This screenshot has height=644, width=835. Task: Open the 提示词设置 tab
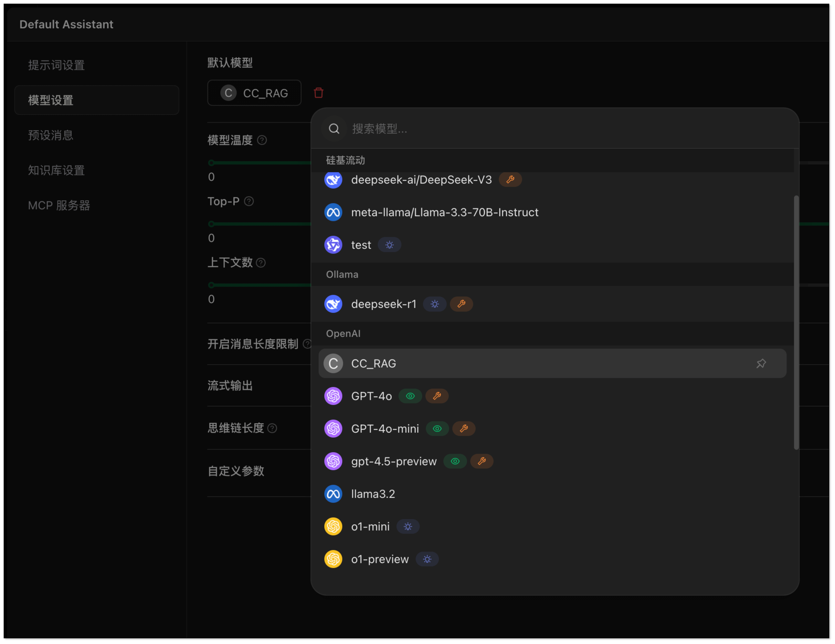[x=97, y=65]
